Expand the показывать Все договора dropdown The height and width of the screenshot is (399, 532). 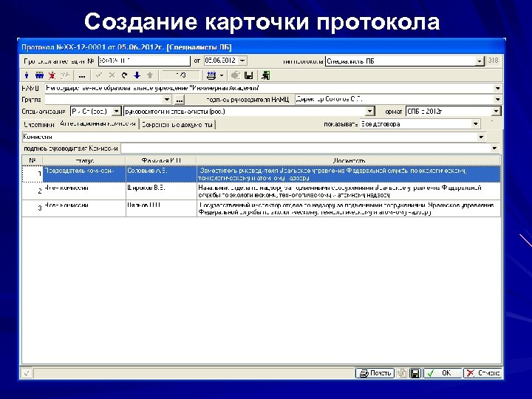pos(476,124)
